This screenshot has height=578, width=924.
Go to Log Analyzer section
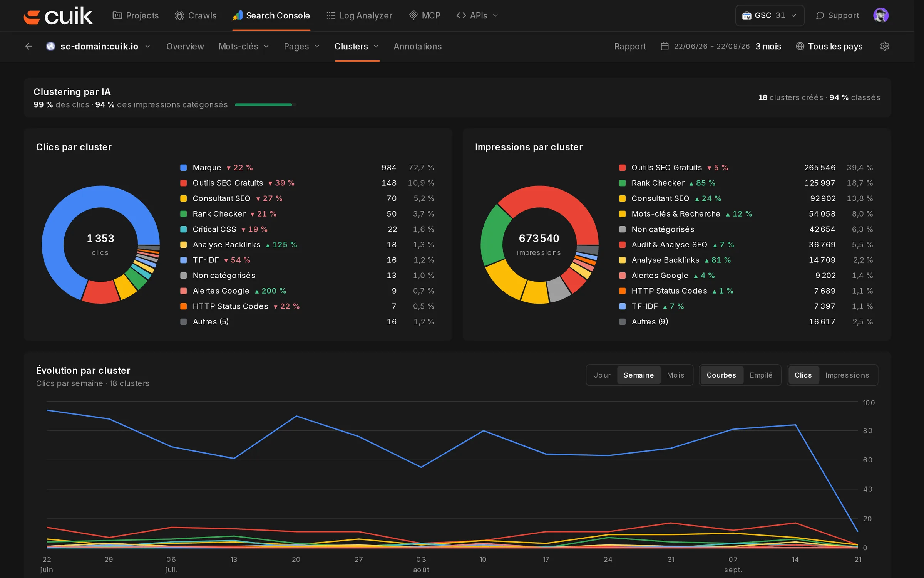point(359,15)
